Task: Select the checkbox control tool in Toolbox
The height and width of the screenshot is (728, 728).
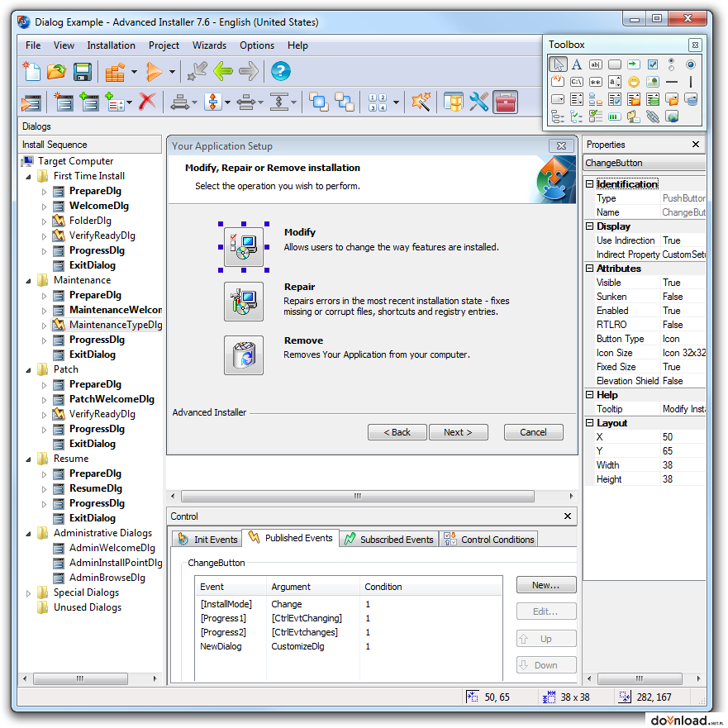Action: [x=653, y=64]
